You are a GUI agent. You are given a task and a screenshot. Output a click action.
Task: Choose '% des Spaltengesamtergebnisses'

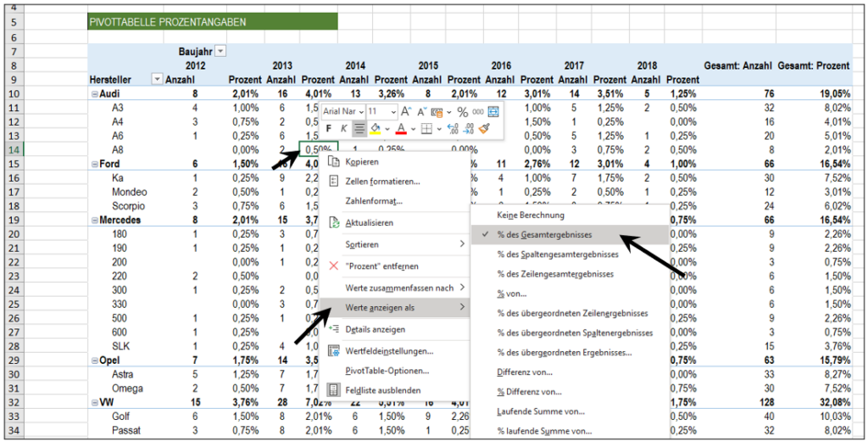click(570, 255)
